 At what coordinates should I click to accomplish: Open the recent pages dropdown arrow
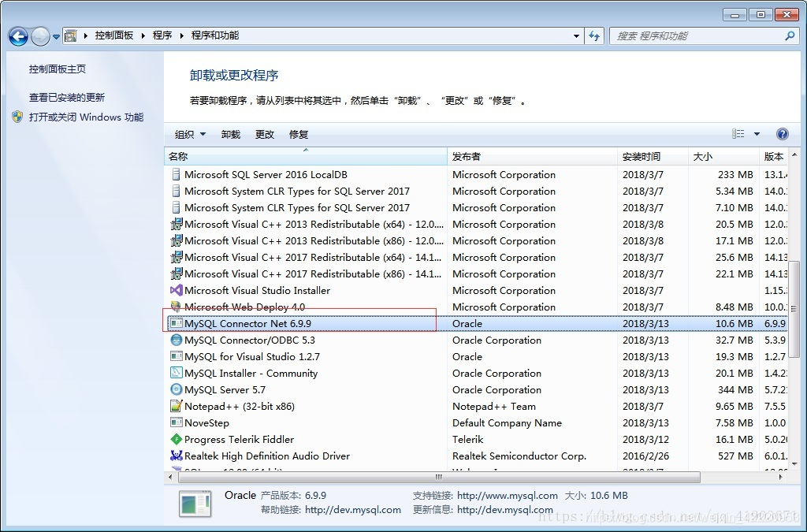point(56,37)
